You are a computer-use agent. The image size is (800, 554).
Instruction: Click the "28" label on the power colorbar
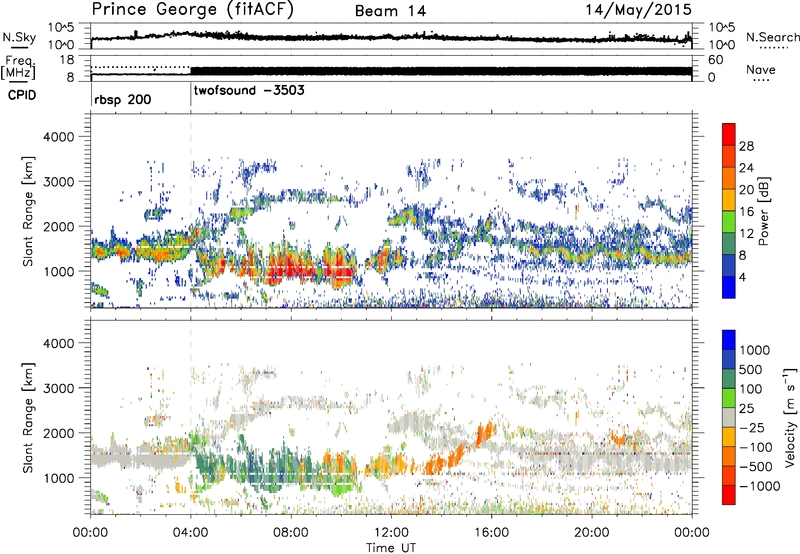(746, 146)
